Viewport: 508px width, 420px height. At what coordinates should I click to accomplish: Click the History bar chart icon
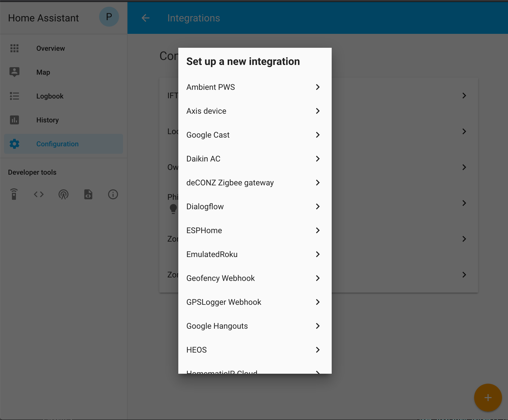click(x=14, y=120)
